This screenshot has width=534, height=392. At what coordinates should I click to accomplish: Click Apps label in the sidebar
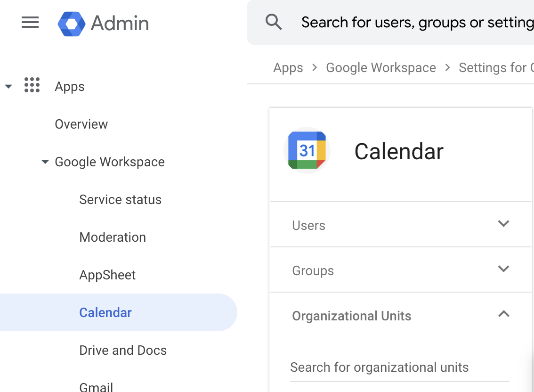(70, 87)
